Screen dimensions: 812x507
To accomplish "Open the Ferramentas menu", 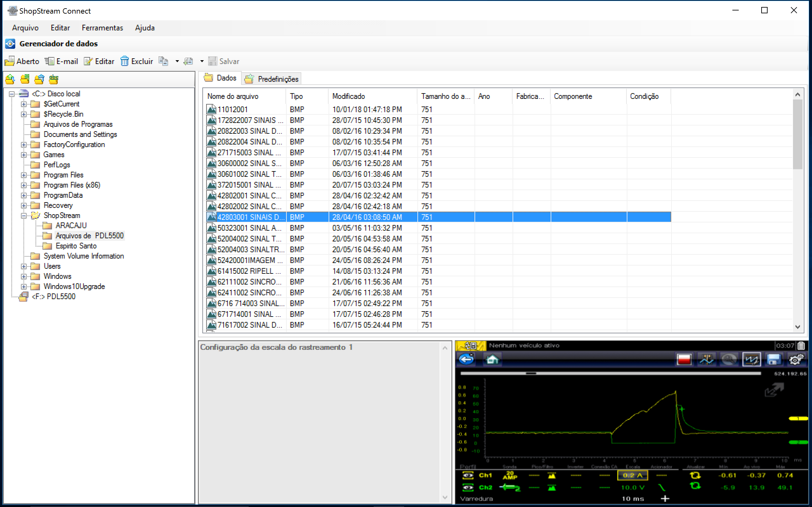I will click(102, 28).
